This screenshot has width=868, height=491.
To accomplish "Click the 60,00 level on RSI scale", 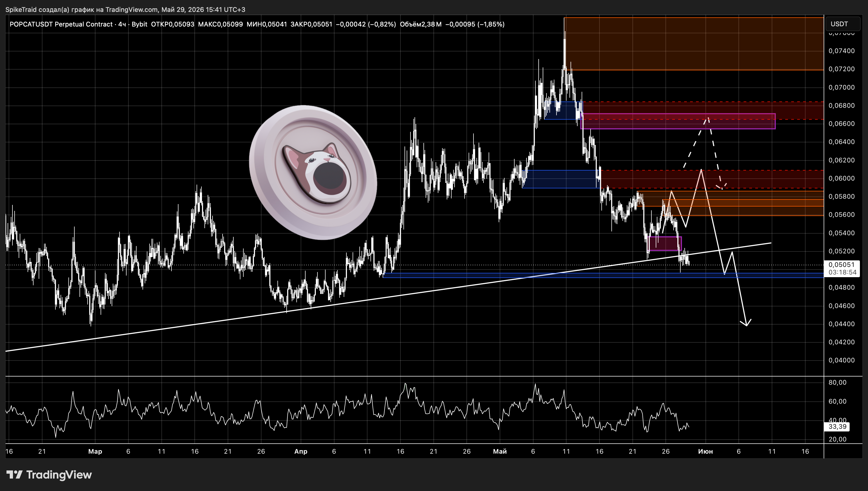I will 837,401.
